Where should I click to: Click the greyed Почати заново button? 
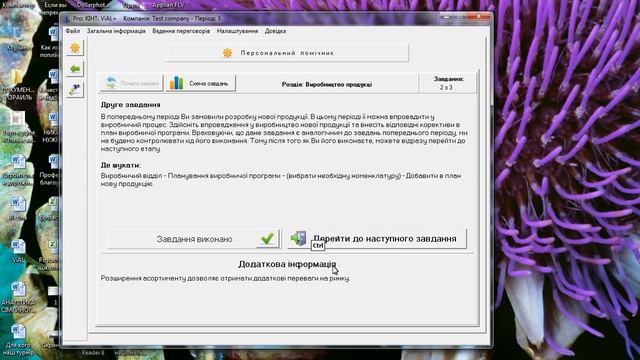(x=131, y=83)
